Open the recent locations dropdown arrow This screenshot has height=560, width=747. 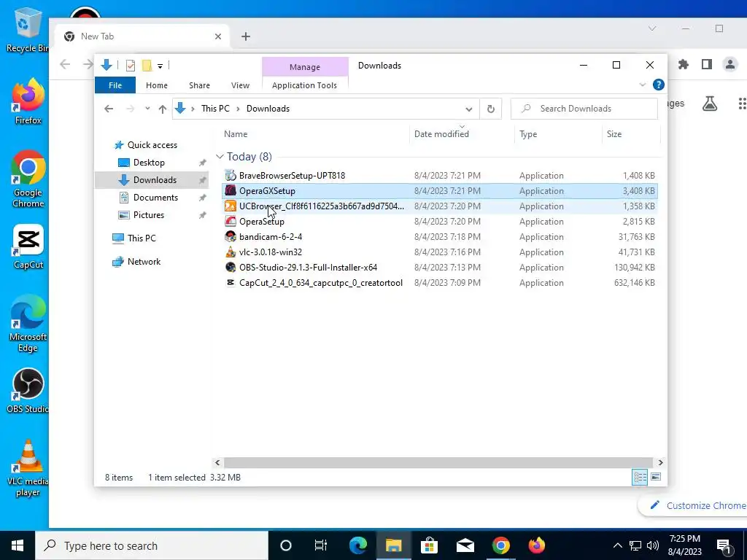pos(147,109)
